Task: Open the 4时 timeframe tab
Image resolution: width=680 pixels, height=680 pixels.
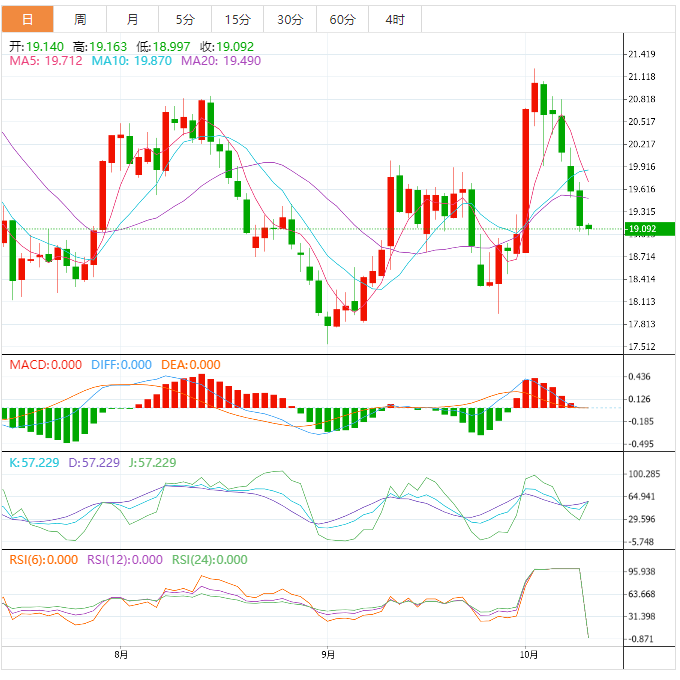Action: 395,20
